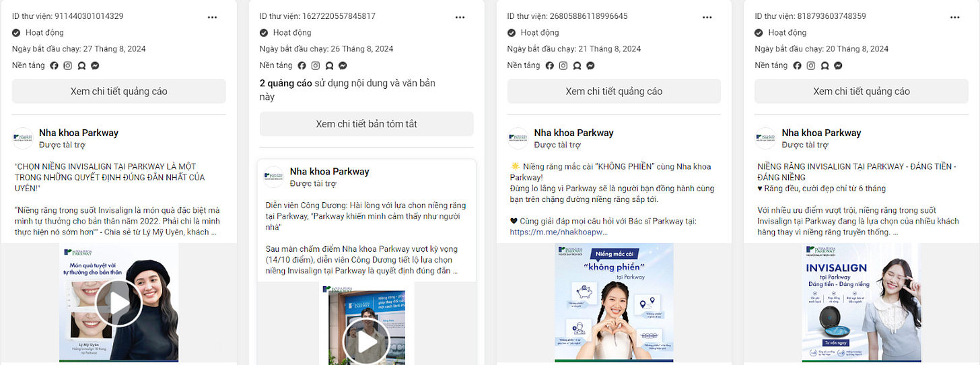Click "Ngày bắt đầu chạy: 26 Tháng 8, 2024"
This screenshot has height=365, width=980.
pos(326,49)
